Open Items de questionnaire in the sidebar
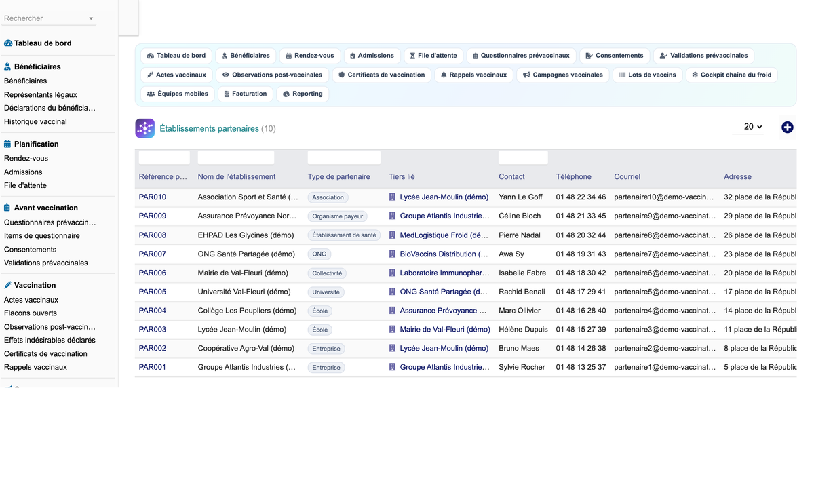 click(42, 236)
